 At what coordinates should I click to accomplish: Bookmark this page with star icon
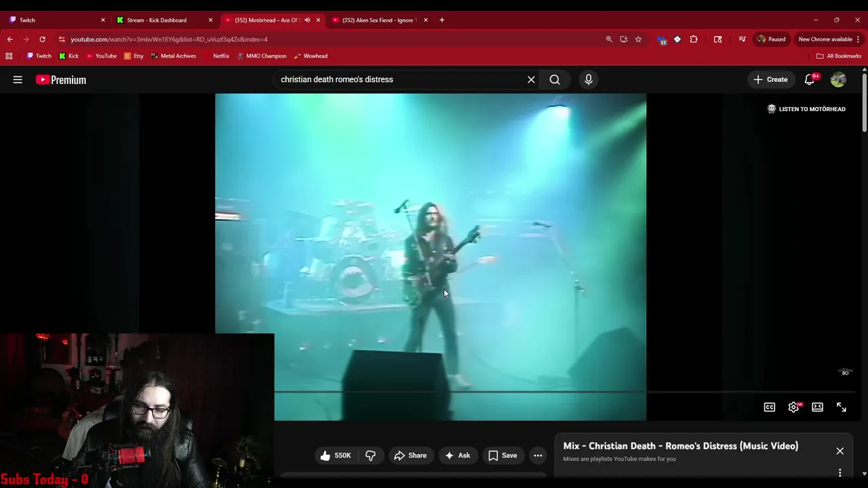click(638, 39)
